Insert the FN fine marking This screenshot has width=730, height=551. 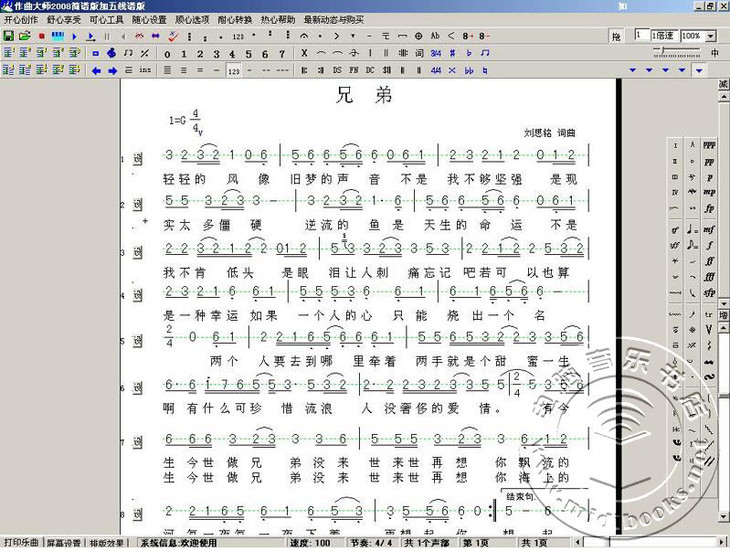click(353, 70)
